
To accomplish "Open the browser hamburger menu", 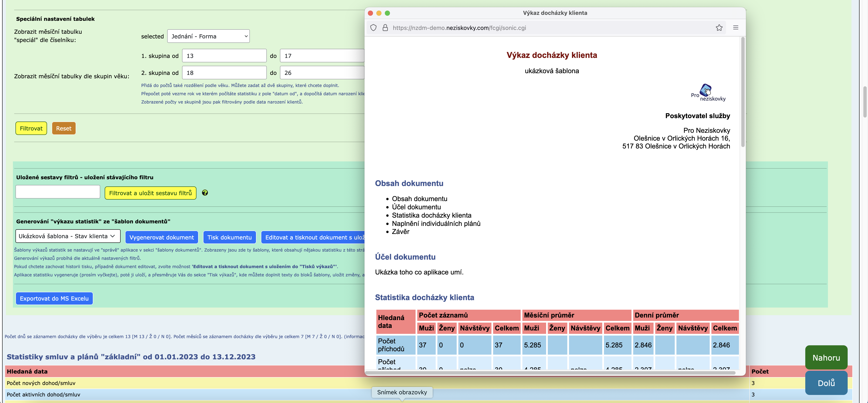I will click(736, 28).
